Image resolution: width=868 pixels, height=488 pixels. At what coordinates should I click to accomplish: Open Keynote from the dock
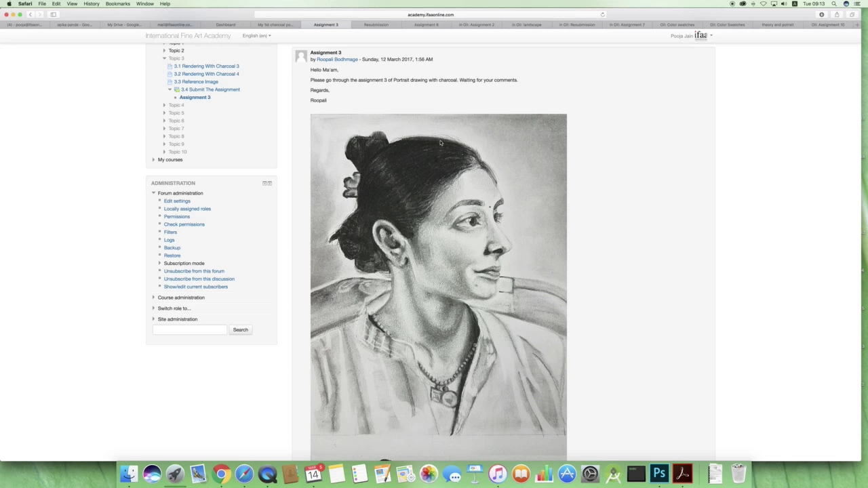coord(475,474)
